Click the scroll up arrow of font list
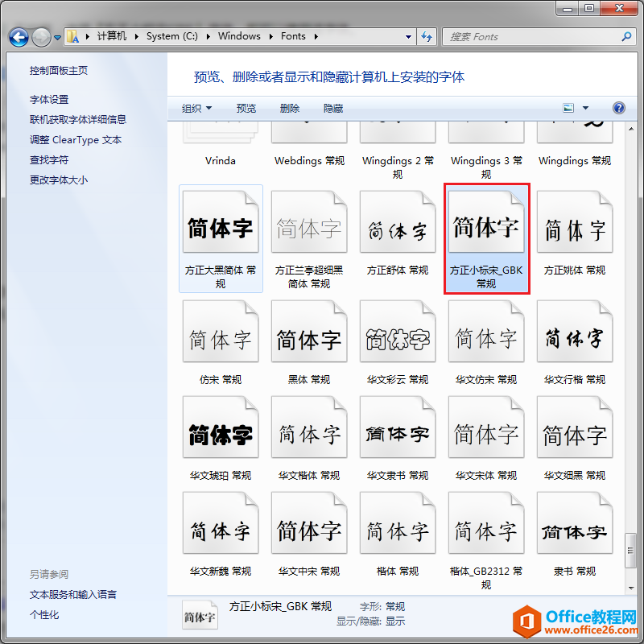The image size is (644, 644). pyautogui.click(x=631, y=130)
